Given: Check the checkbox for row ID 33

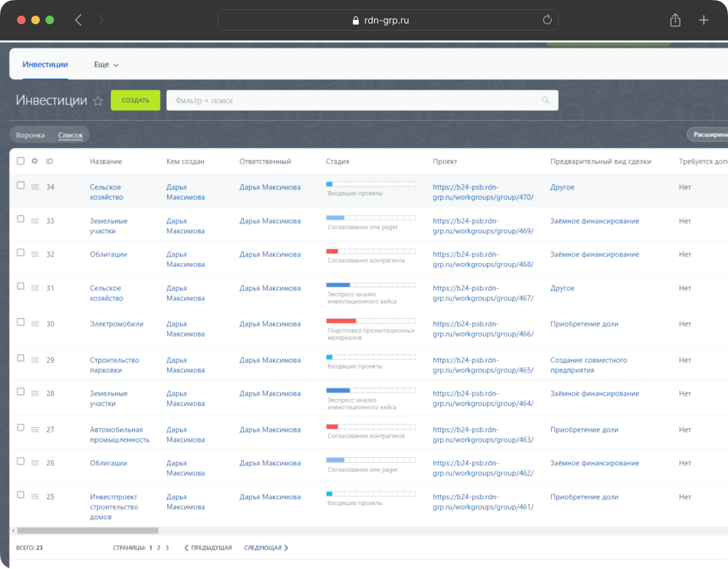Looking at the screenshot, I should 21,219.
